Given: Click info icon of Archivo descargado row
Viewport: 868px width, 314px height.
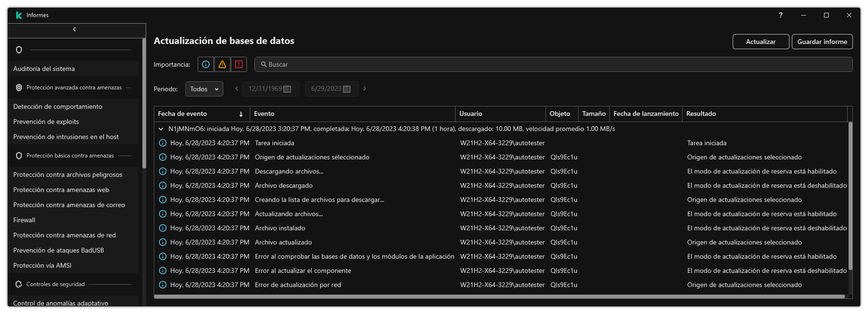Looking at the screenshot, I should coord(163,185).
